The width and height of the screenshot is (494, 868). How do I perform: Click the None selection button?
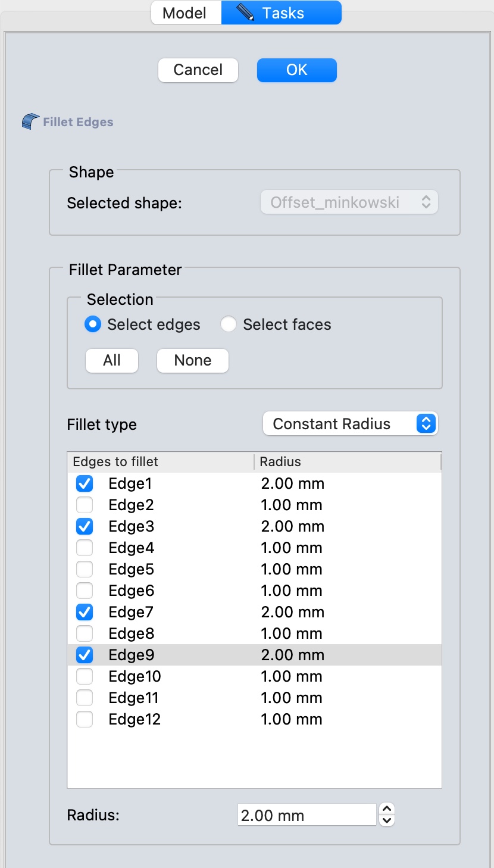(x=192, y=360)
